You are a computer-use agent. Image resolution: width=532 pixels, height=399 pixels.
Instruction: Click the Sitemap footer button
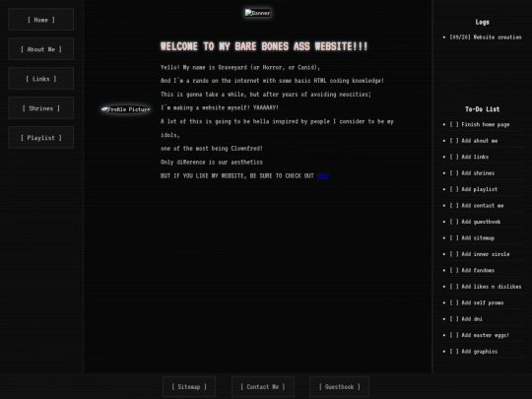[x=189, y=387]
